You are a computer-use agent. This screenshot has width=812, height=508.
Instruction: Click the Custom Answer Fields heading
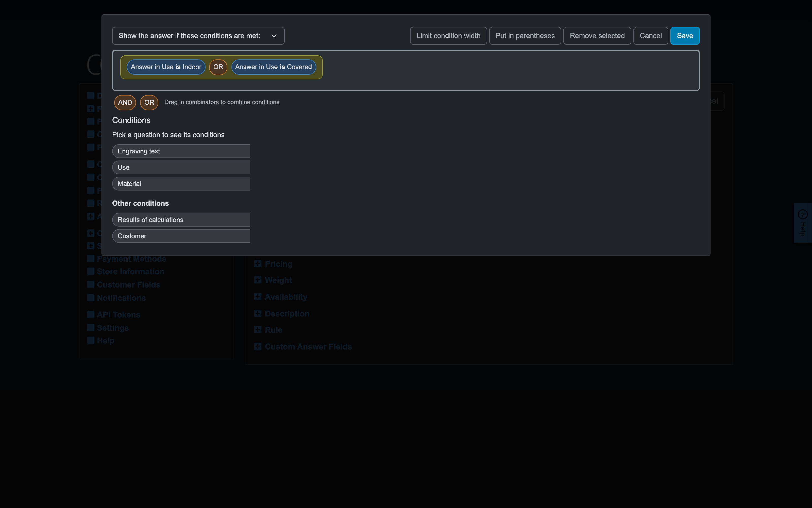[308, 347]
